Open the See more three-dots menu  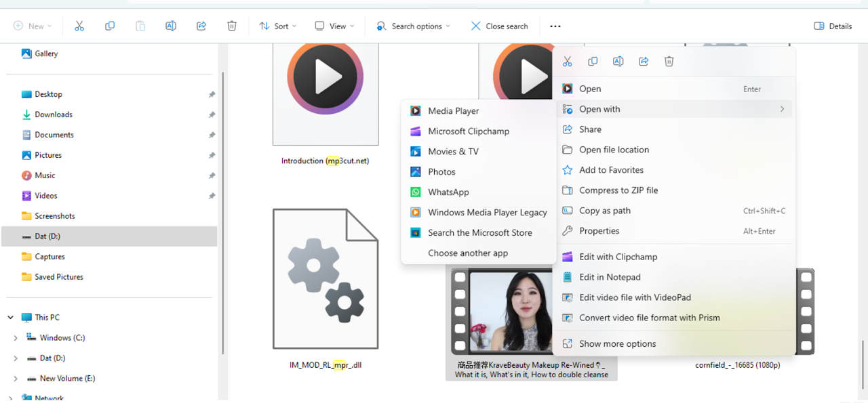[555, 26]
